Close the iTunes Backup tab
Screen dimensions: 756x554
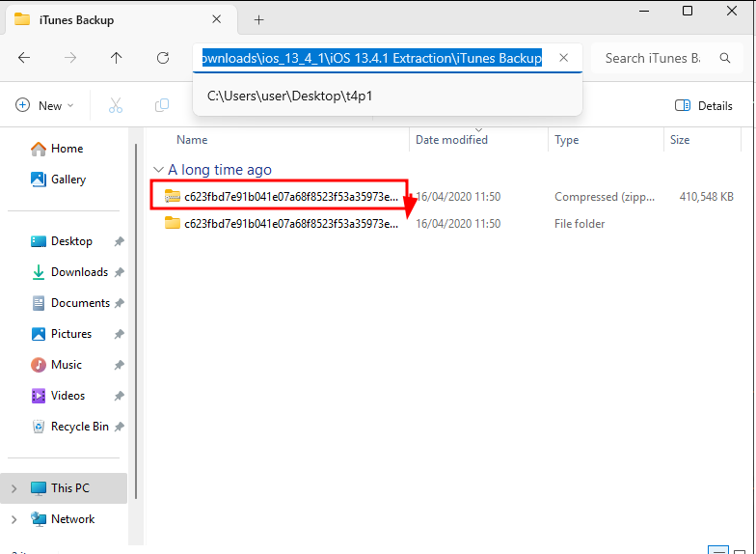(216, 19)
